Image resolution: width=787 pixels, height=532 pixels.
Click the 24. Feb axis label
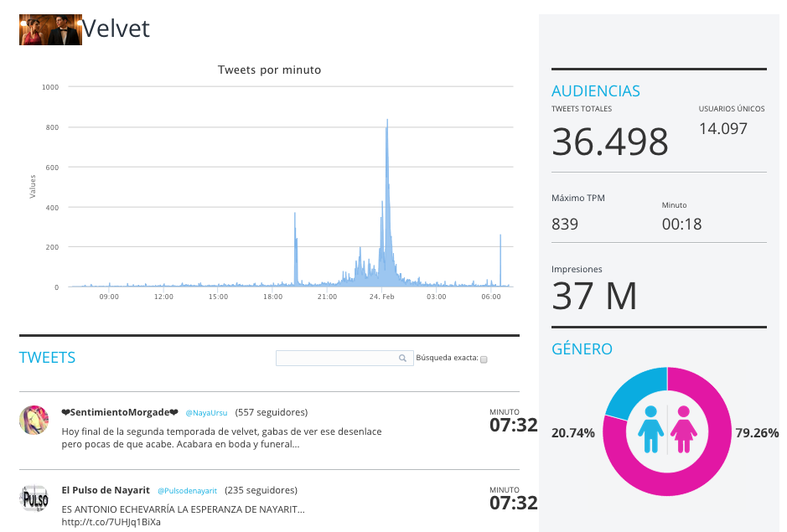[382, 297]
